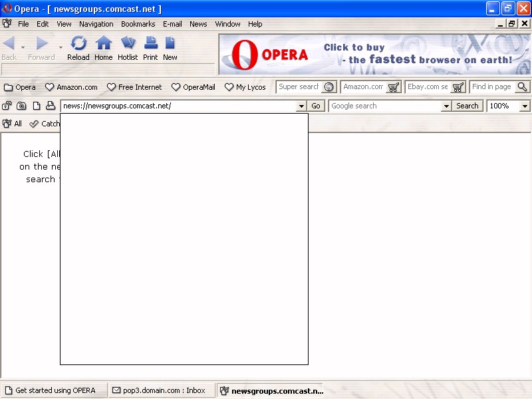Expand the Google search engine dropdown
Image resolution: width=532 pixels, height=399 pixels.
pyautogui.click(x=446, y=106)
